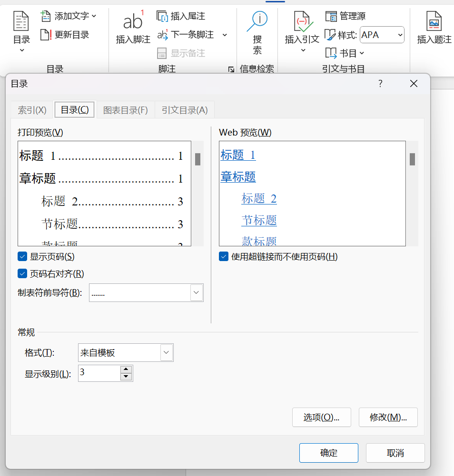Screen dimensions: 454x476
Task: Click the 目录 (Table of Contents) ribbon icon
Action: (21, 22)
